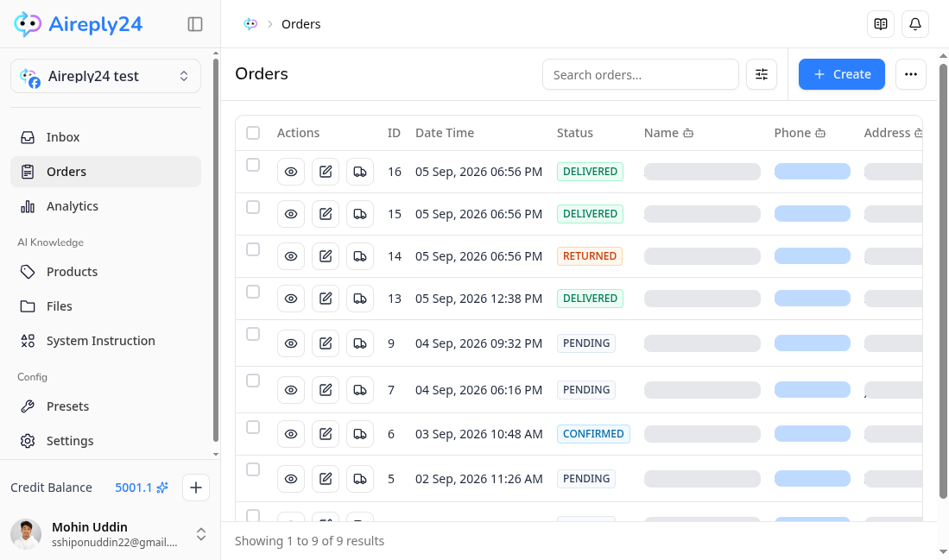949x560 pixels.
Task: Add credits with the plus button
Action: [195, 488]
